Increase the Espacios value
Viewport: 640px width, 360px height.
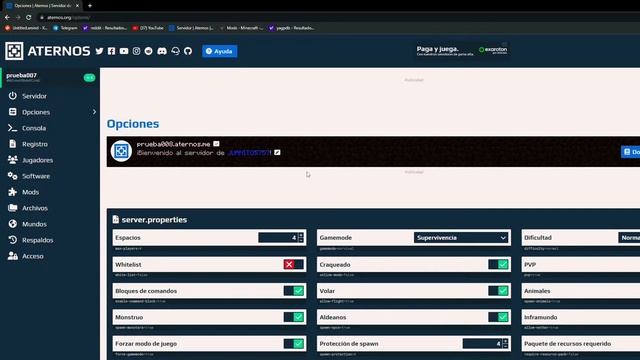pyautogui.click(x=301, y=235)
